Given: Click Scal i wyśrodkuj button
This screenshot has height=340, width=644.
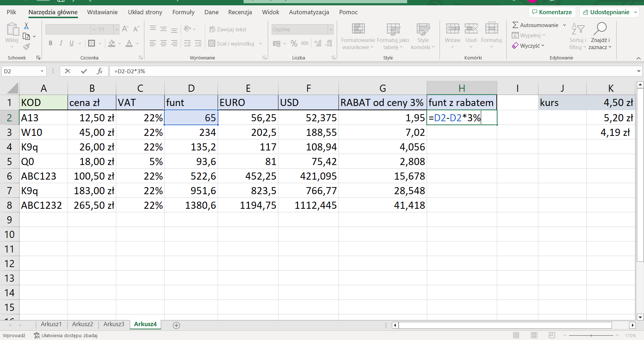Looking at the screenshot, I should [231, 43].
